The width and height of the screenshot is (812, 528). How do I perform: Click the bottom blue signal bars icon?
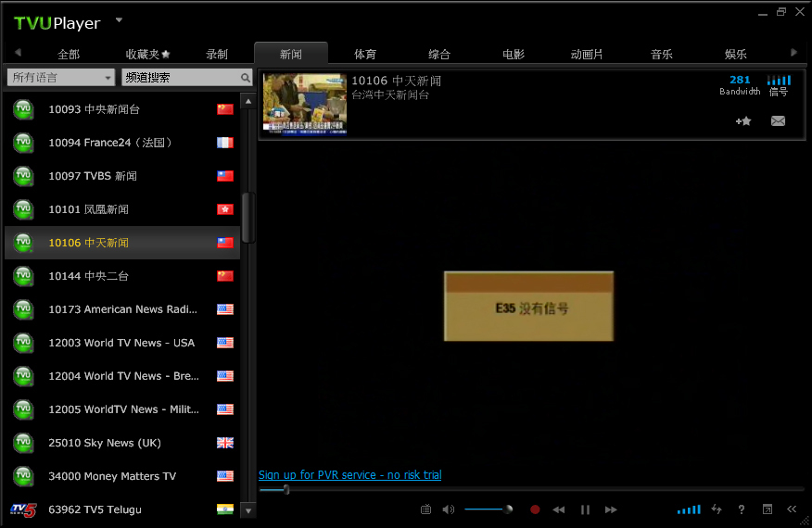[689, 509]
